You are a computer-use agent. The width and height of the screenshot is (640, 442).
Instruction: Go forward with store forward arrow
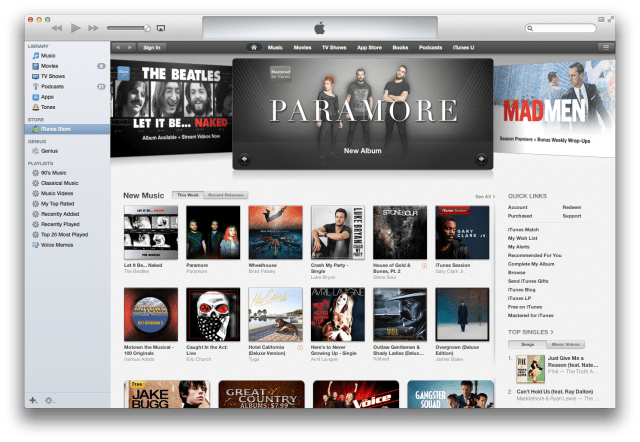(130, 47)
